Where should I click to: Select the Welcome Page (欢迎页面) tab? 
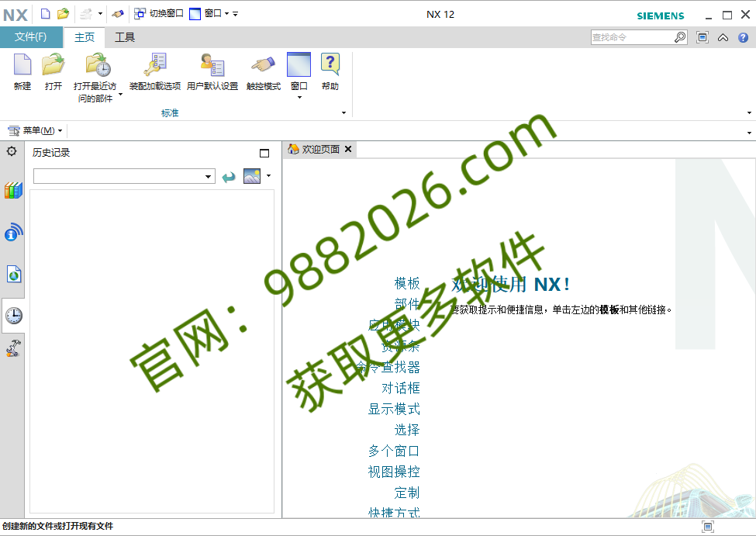click(315, 150)
